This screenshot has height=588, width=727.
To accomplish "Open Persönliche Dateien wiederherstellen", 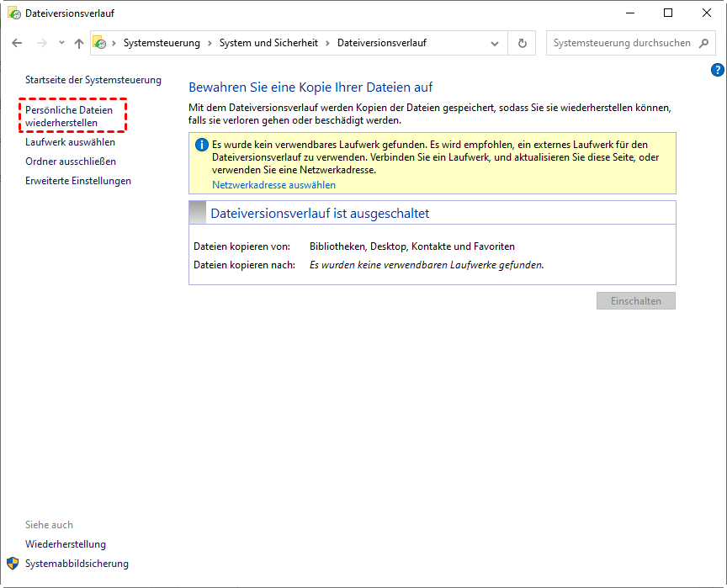I will (69, 116).
